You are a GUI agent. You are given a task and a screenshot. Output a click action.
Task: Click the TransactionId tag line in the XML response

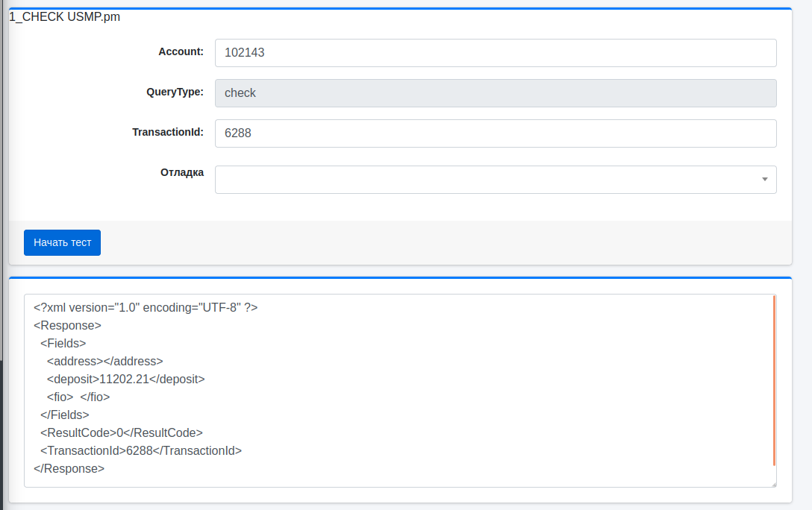click(141, 450)
